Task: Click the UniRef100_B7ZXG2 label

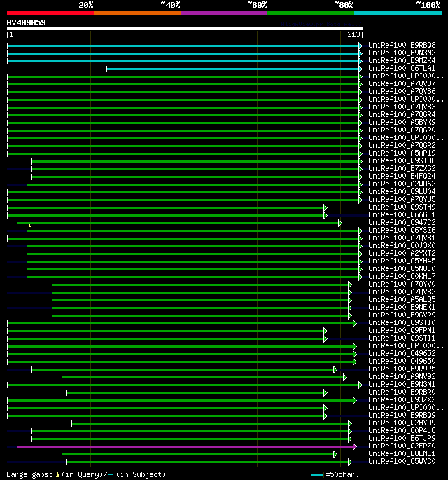Action: 402,168
